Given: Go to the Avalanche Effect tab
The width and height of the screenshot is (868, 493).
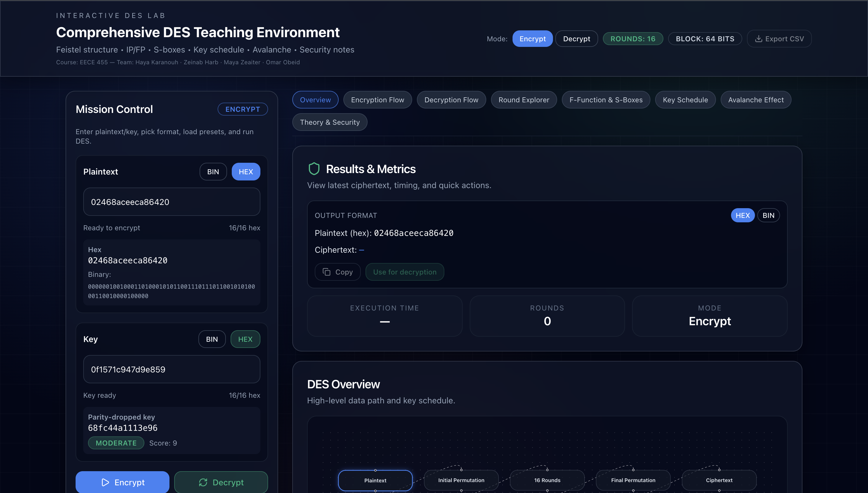Looking at the screenshot, I should click(756, 100).
